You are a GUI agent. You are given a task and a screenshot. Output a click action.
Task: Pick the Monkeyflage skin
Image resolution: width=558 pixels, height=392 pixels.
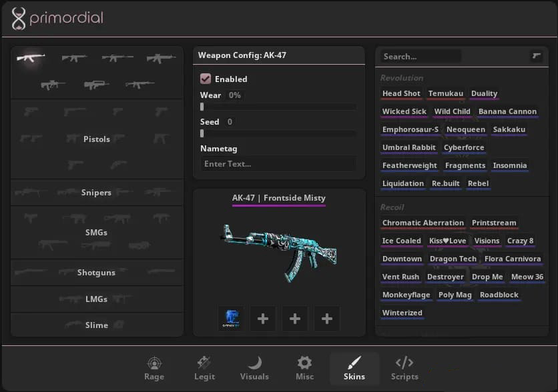(x=406, y=295)
